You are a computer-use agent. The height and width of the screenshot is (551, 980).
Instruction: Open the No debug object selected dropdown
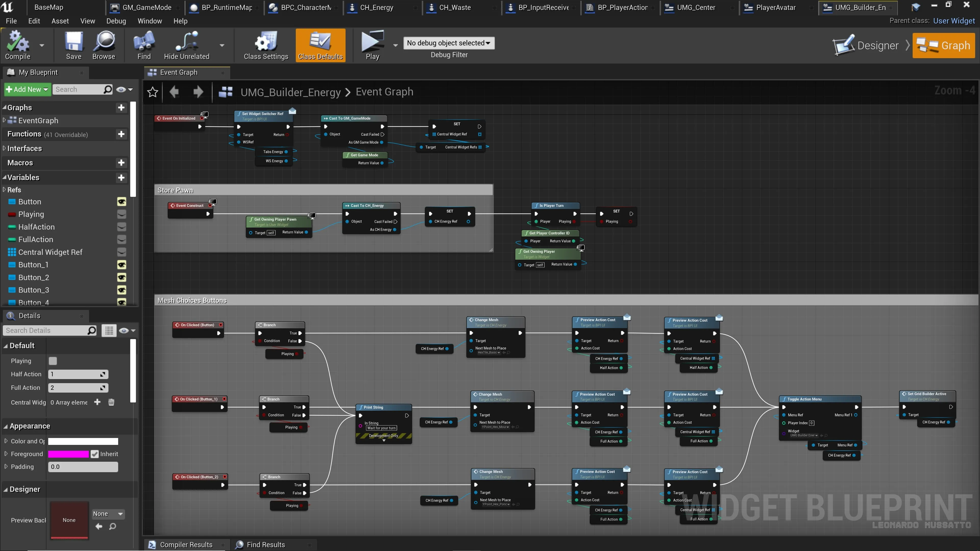449,43
